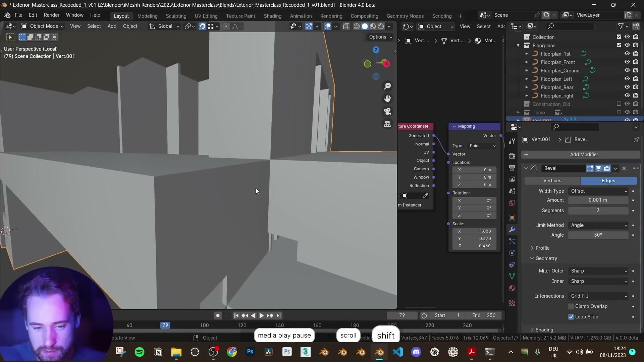644x362 pixels.
Task: Expand Floorplan_Ground tree item
Action: pyautogui.click(x=527, y=70)
